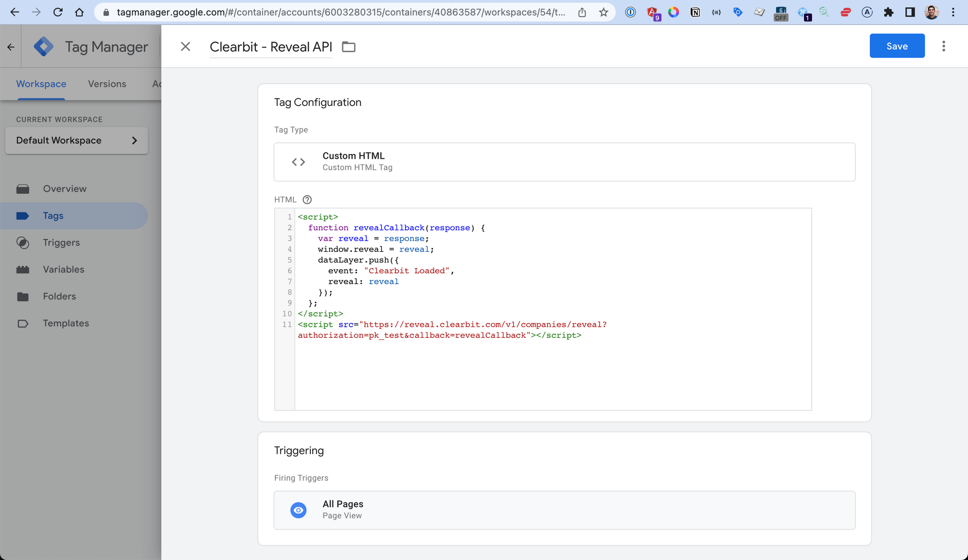Click the HTML help question mark

pos(307,199)
